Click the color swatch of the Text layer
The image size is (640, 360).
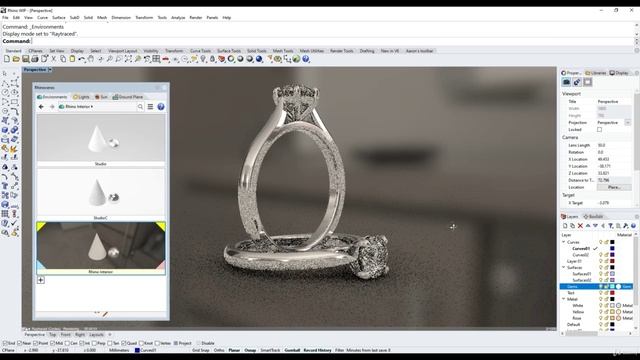click(x=612, y=293)
